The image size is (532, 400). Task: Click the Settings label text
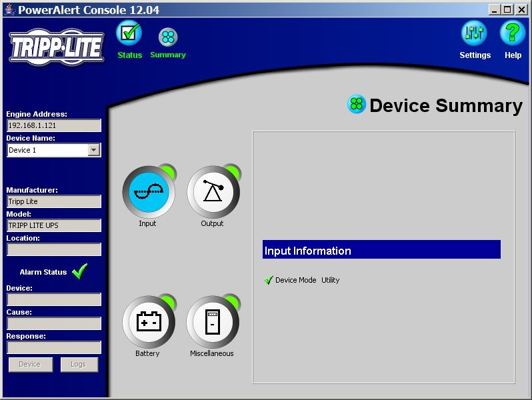tap(475, 55)
